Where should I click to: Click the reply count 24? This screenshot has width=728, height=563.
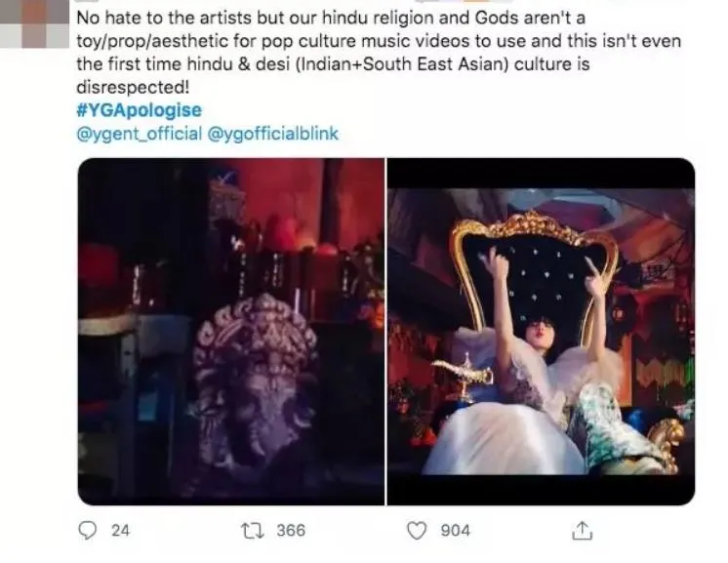coord(120,530)
